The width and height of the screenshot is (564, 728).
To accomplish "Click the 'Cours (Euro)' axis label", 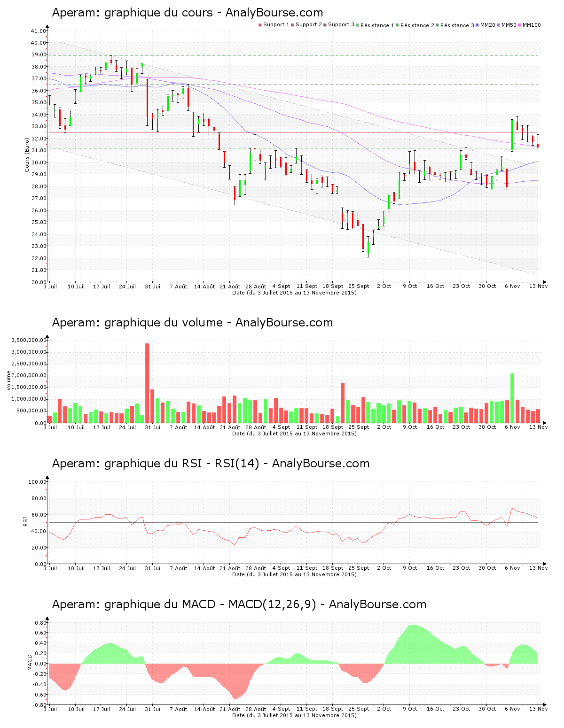I will [x=27, y=155].
